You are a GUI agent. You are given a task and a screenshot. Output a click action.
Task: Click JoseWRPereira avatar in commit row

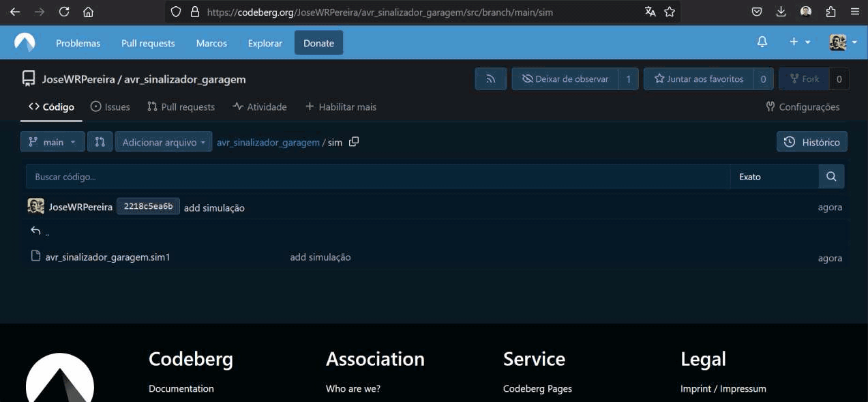pyautogui.click(x=35, y=206)
